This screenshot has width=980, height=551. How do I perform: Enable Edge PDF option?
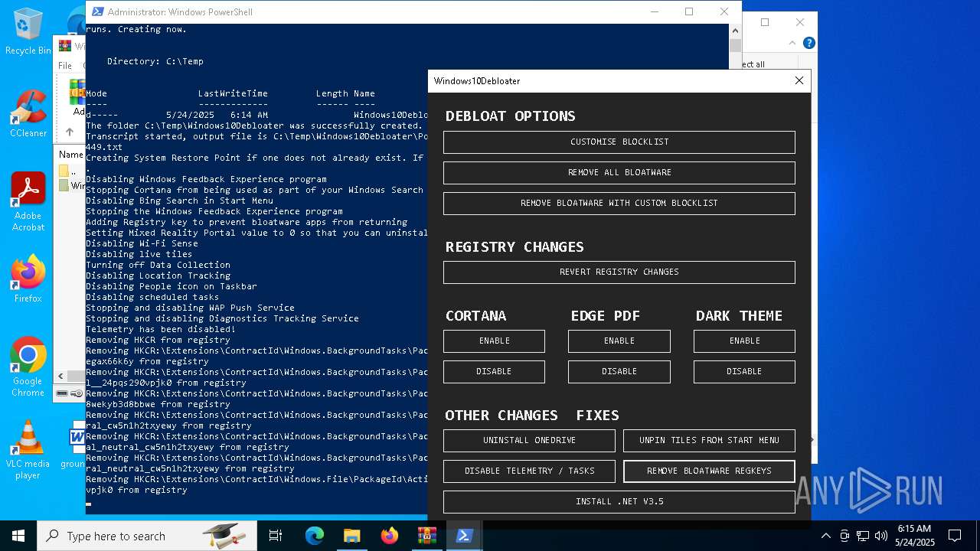[x=619, y=341]
